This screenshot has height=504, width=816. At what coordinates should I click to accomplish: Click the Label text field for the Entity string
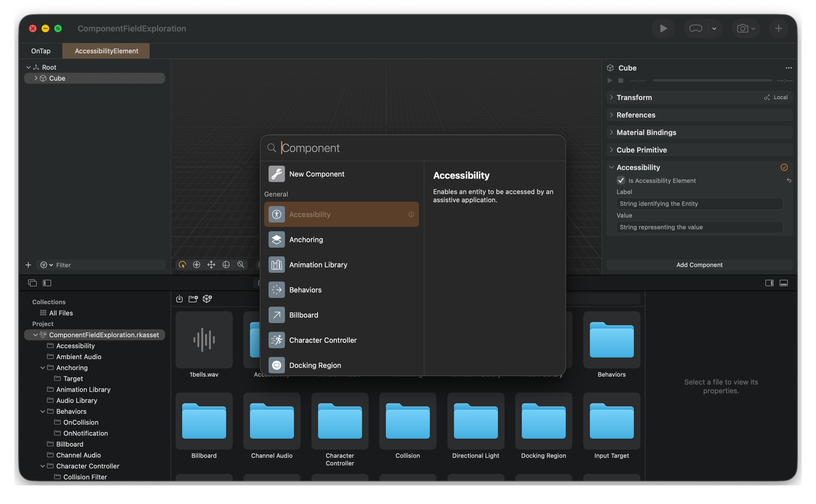point(699,203)
